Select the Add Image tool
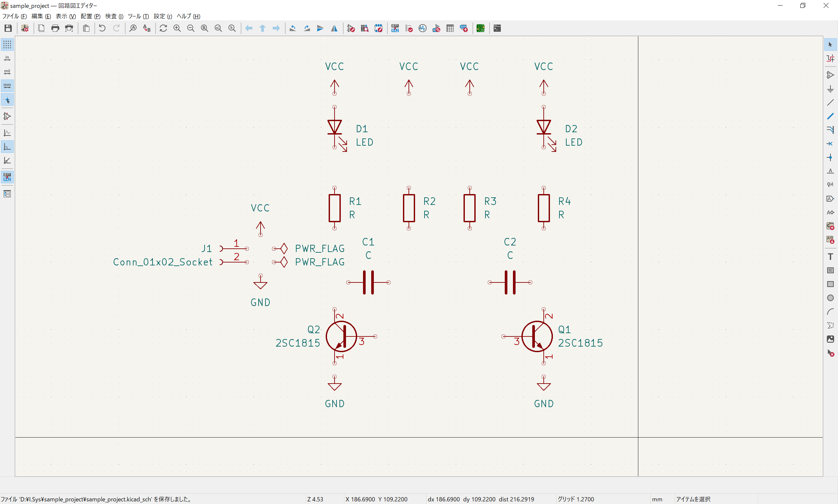Image resolution: width=838 pixels, height=504 pixels. pos(830,339)
